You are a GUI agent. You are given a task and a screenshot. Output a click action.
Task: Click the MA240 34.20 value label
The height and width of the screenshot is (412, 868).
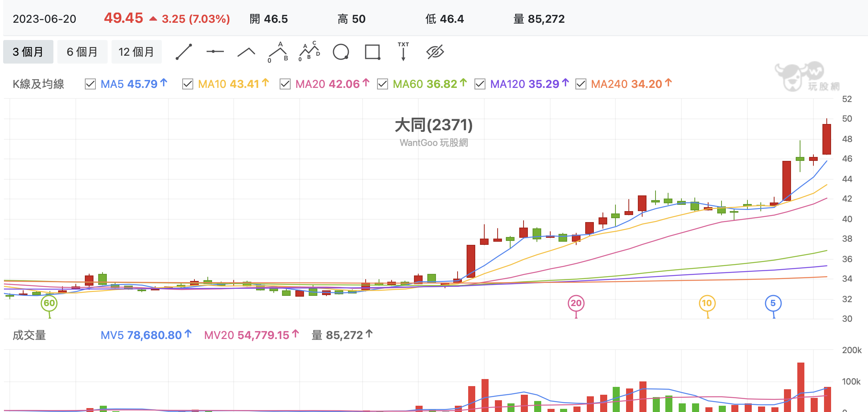pos(632,84)
